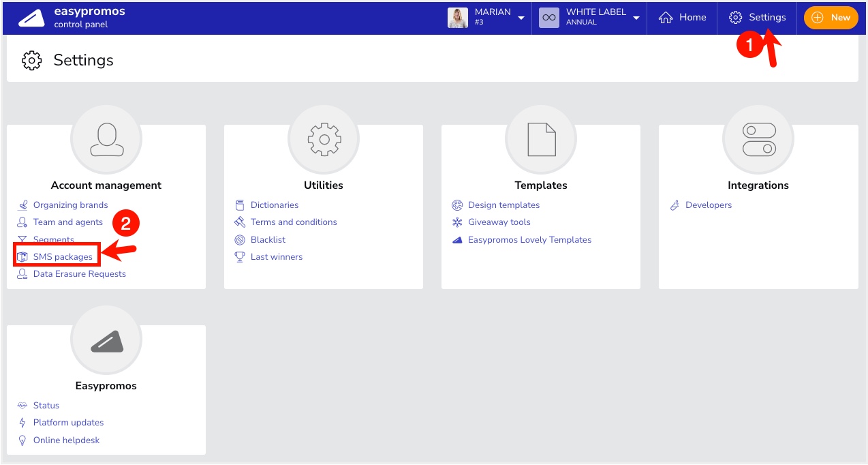Click the Team and agents icon
The image size is (868, 465).
(22, 222)
